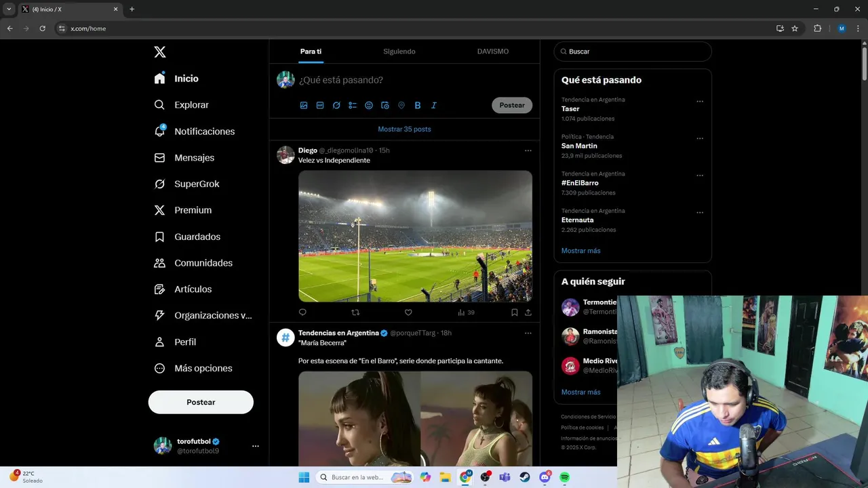Open Diego's profile name link
868x488 pixels.
(308, 150)
